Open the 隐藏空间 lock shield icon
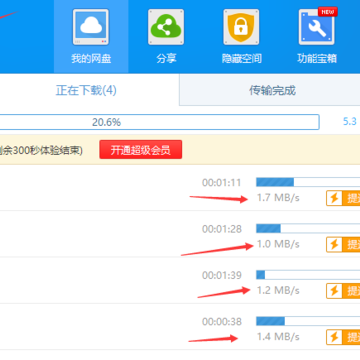This screenshot has width=360, height=360. [x=241, y=27]
